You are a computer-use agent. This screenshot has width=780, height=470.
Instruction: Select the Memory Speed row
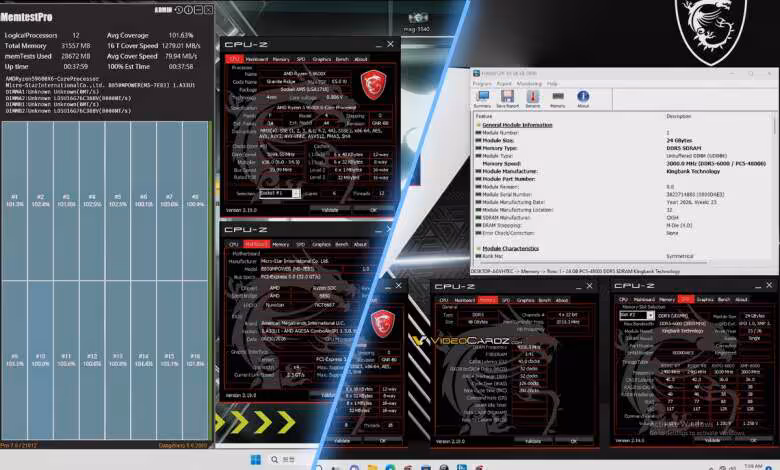pos(622,163)
